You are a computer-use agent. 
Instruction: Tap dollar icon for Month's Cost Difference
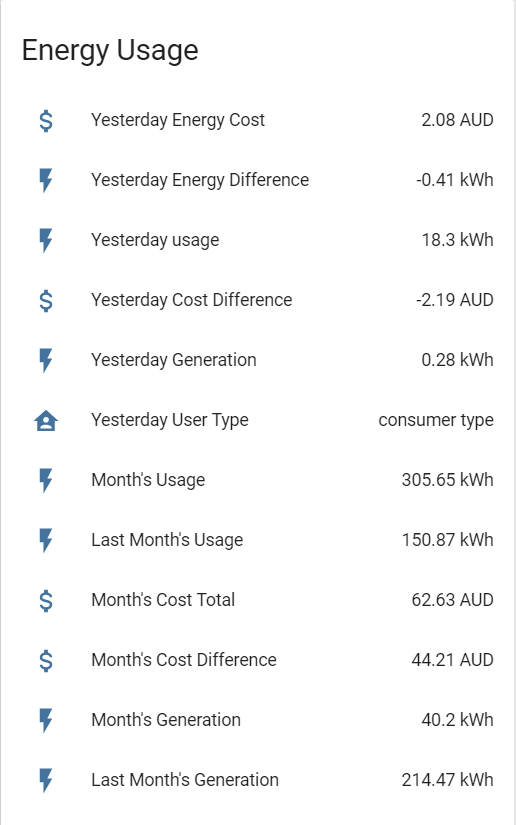[x=46, y=660]
